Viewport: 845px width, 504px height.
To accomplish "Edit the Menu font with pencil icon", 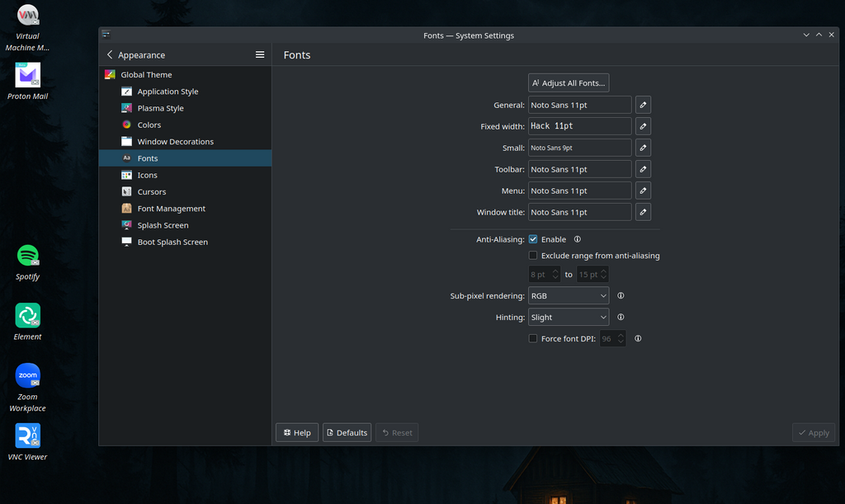I will click(x=643, y=191).
